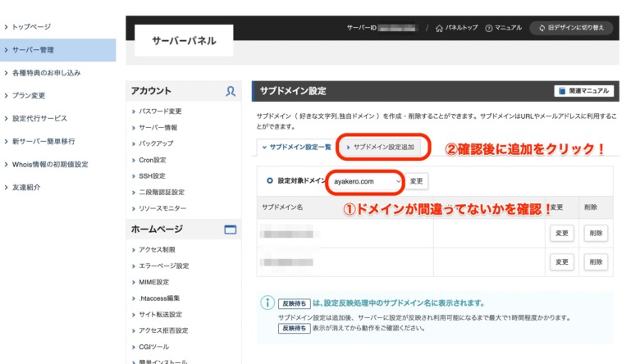Viewport: 640px width, 364px height.
Task: Select サーバー管理 in left sidebar
Action: (x=58, y=50)
